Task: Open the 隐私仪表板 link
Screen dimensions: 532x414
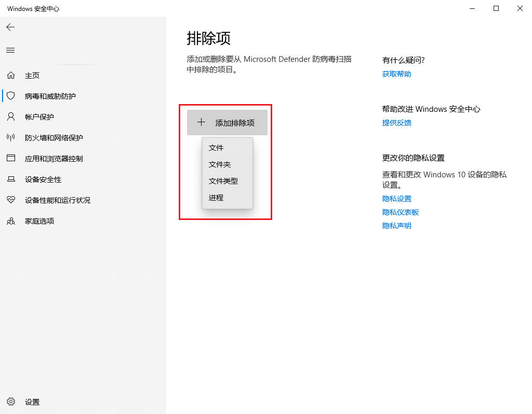Action: tap(400, 212)
